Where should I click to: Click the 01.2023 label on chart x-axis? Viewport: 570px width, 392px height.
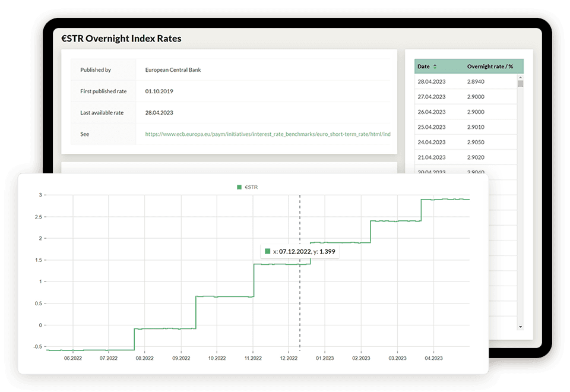[x=325, y=358]
